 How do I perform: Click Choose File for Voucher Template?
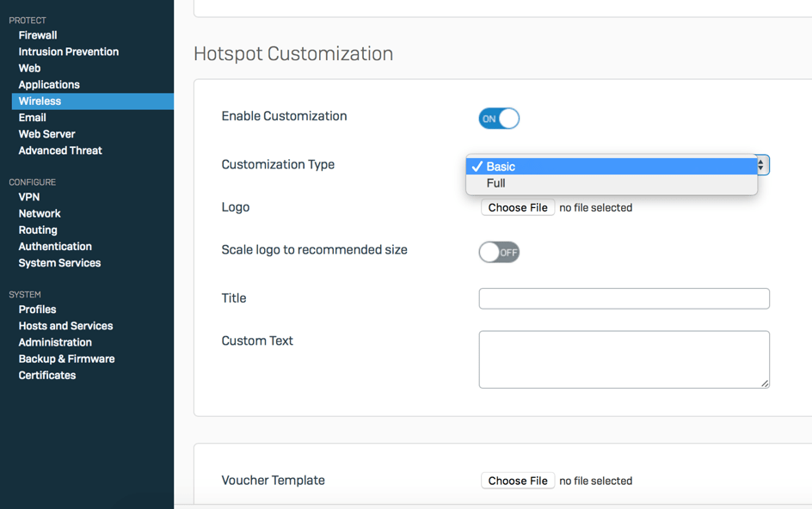tap(517, 481)
